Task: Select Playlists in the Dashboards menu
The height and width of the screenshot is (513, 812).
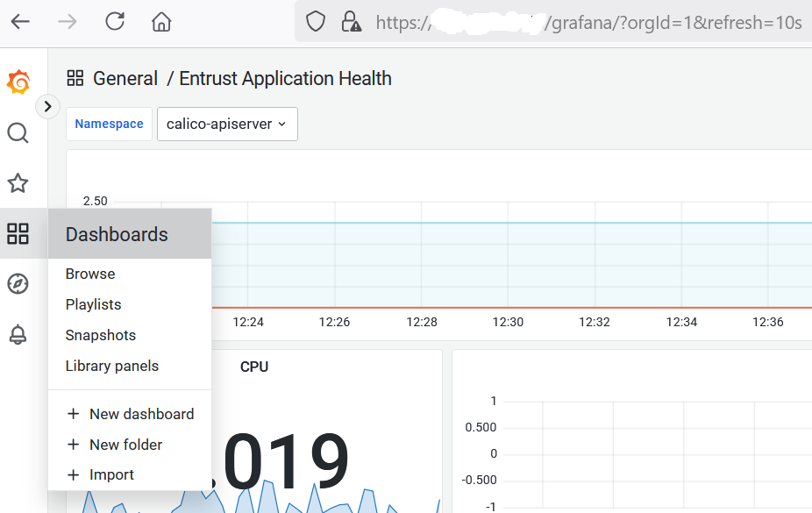Action: click(x=94, y=304)
